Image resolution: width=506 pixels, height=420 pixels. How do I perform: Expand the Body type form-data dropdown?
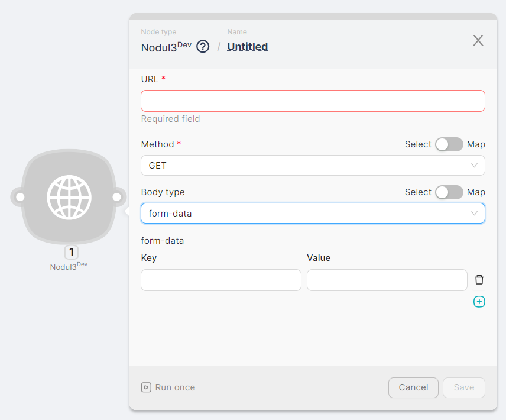tap(313, 214)
